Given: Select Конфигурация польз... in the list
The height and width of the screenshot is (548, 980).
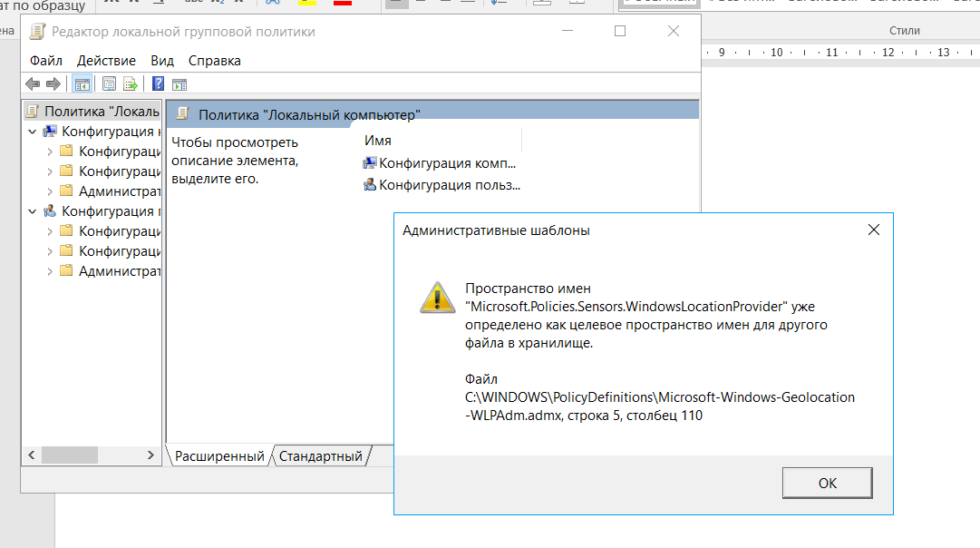Looking at the screenshot, I should point(441,185).
